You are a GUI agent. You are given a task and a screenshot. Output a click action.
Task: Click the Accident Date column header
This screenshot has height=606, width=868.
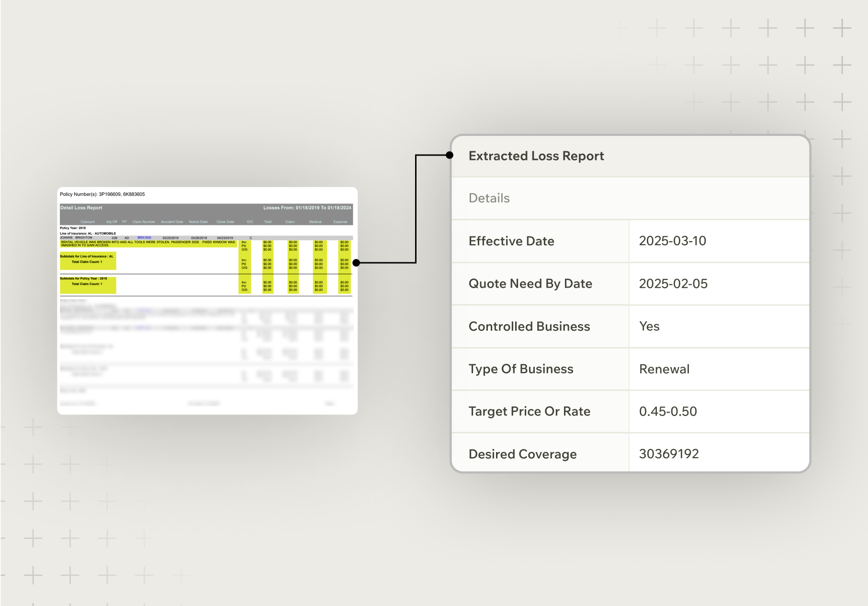[172, 222]
